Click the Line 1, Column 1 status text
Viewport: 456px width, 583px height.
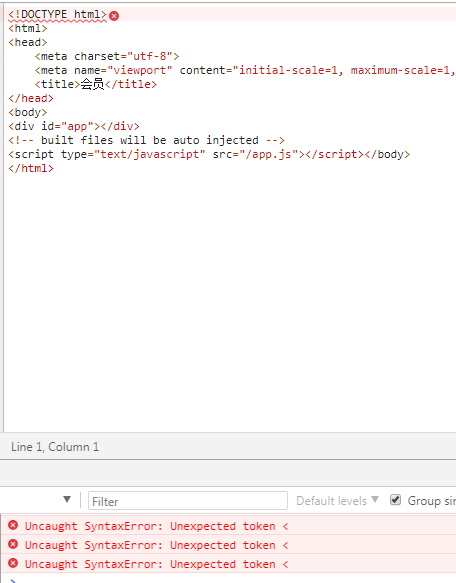[x=55, y=447]
